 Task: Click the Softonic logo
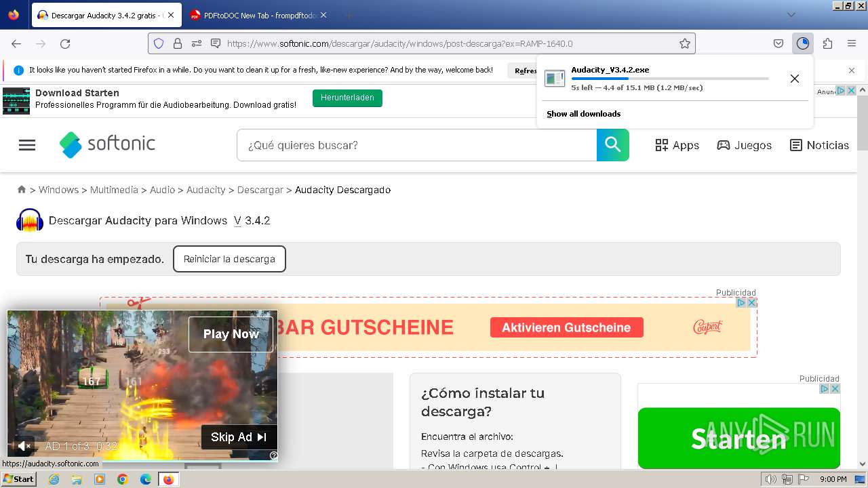[107, 144]
